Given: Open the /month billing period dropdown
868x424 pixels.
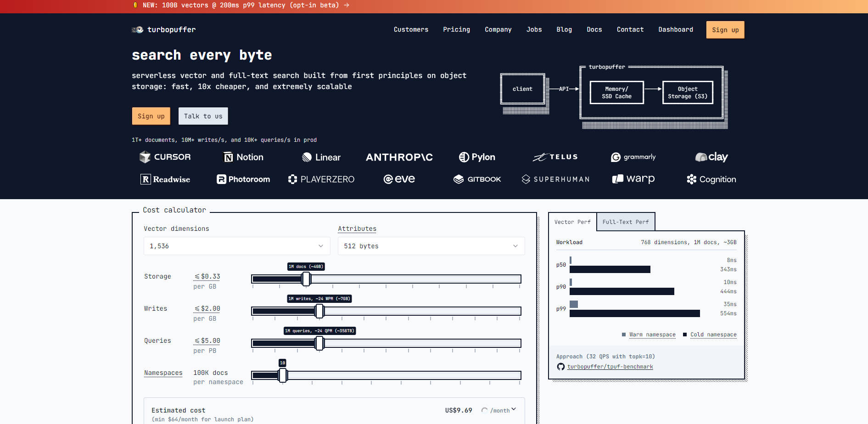Looking at the screenshot, I should coord(504,410).
